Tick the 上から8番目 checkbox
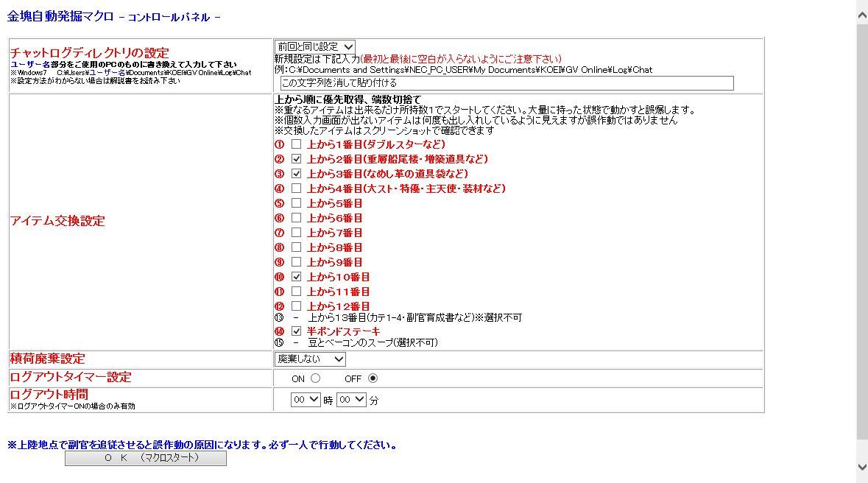Viewport: 868px width, 483px height. [296, 247]
